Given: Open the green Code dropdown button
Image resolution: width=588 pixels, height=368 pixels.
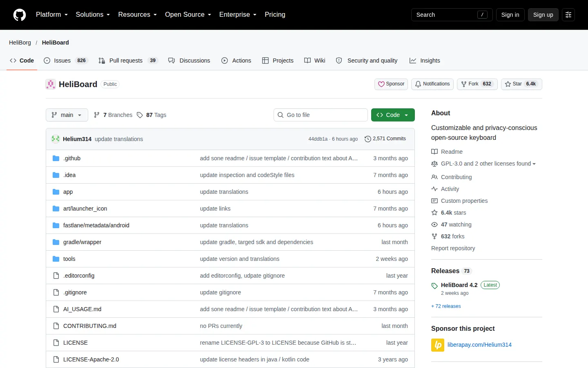Looking at the screenshot, I should coord(393,115).
